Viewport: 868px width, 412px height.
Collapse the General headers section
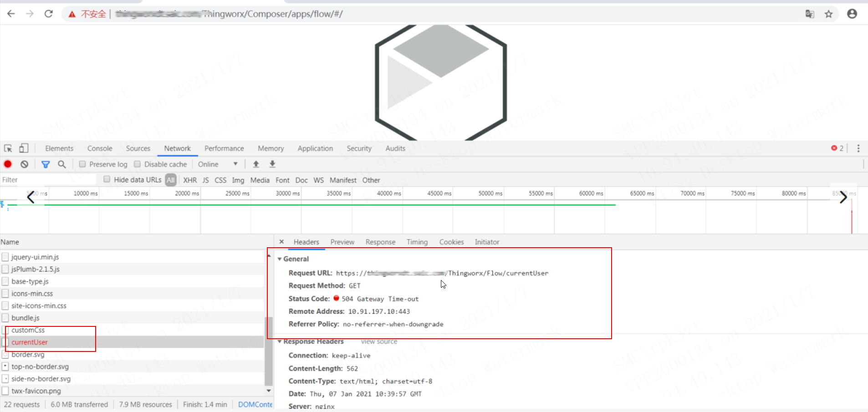tap(280, 259)
